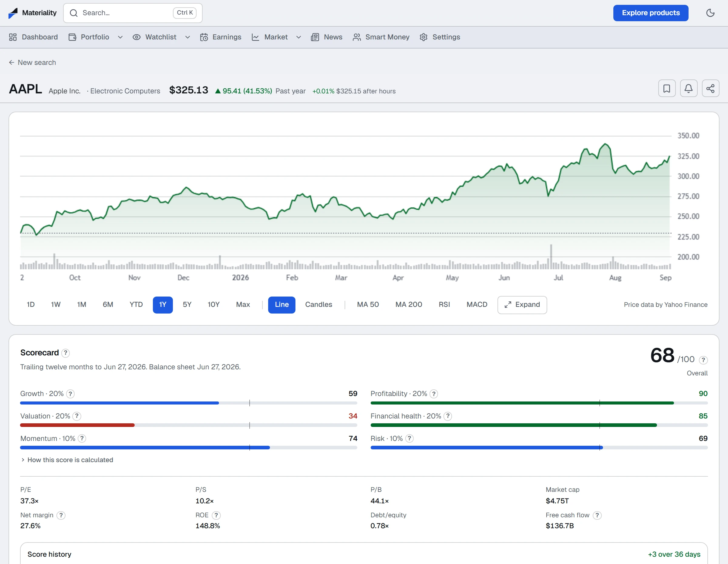Open Net margin help icon

click(61, 515)
